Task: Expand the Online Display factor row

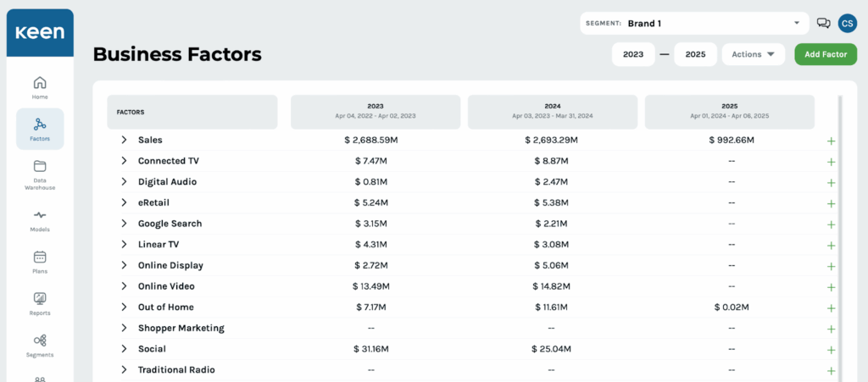Action: point(124,265)
